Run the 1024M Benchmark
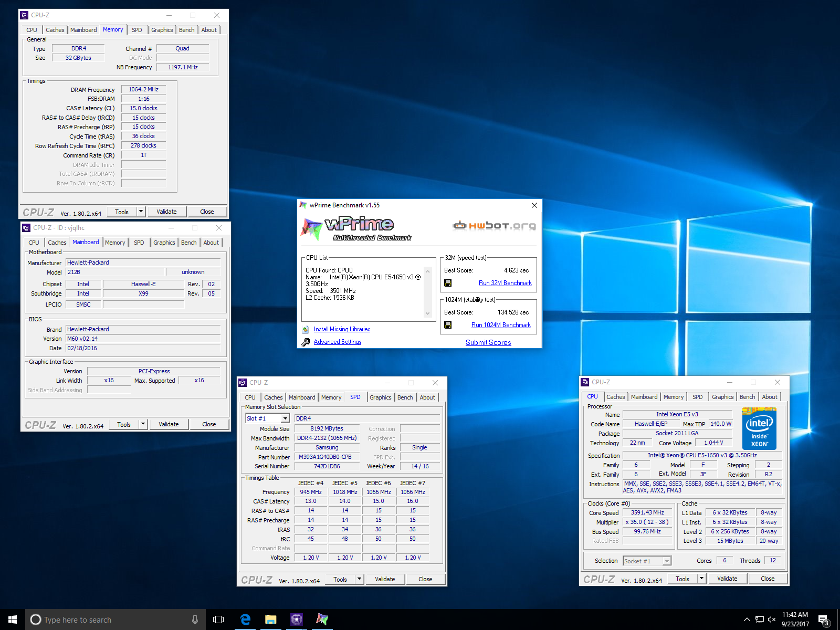The height and width of the screenshot is (630, 840). 501,325
